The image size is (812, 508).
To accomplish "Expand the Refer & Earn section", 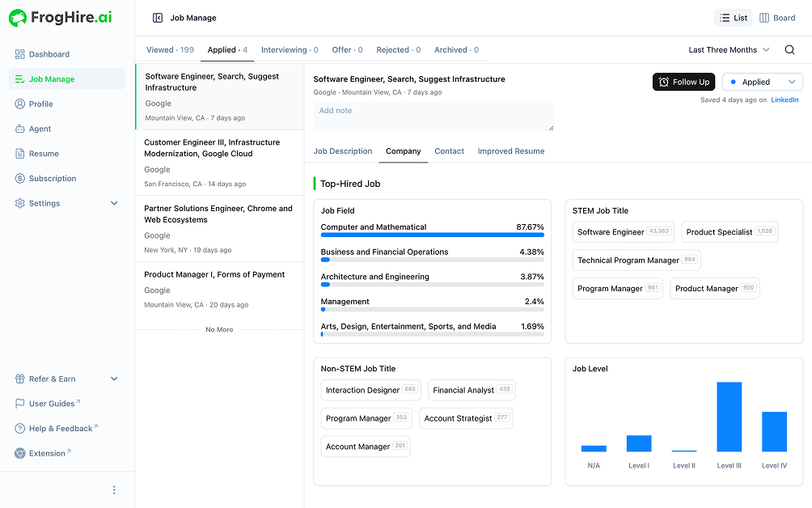I will (114, 379).
